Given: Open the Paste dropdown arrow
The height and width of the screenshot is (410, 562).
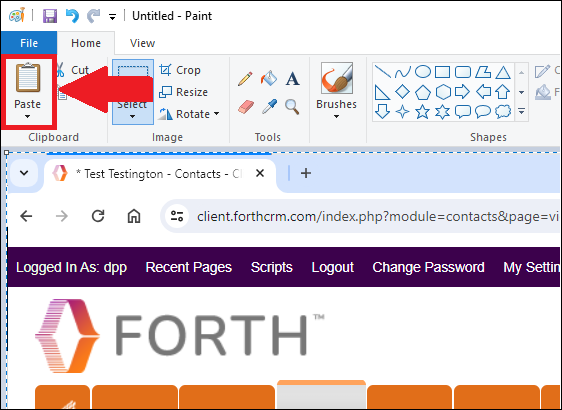Looking at the screenshot, I should pyautogui.click(x=27, y=116).
